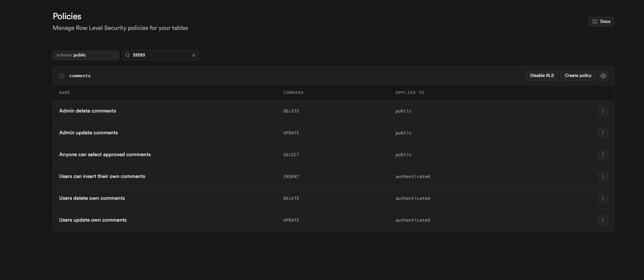Click the comments table grid icon
The image size is (644, 280).
click(62, 76)
